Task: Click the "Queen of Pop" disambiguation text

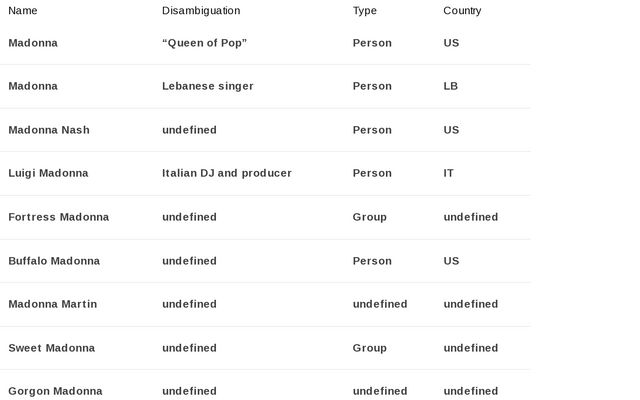Action: (x=204, y=43)
